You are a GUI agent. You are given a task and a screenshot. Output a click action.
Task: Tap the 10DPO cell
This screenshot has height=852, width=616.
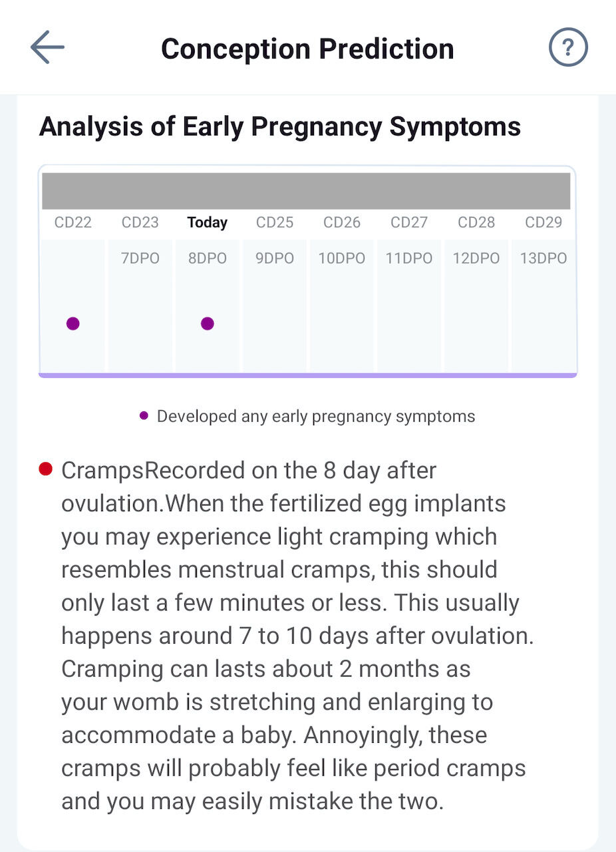pyautogui.click(x=342, y=258)
